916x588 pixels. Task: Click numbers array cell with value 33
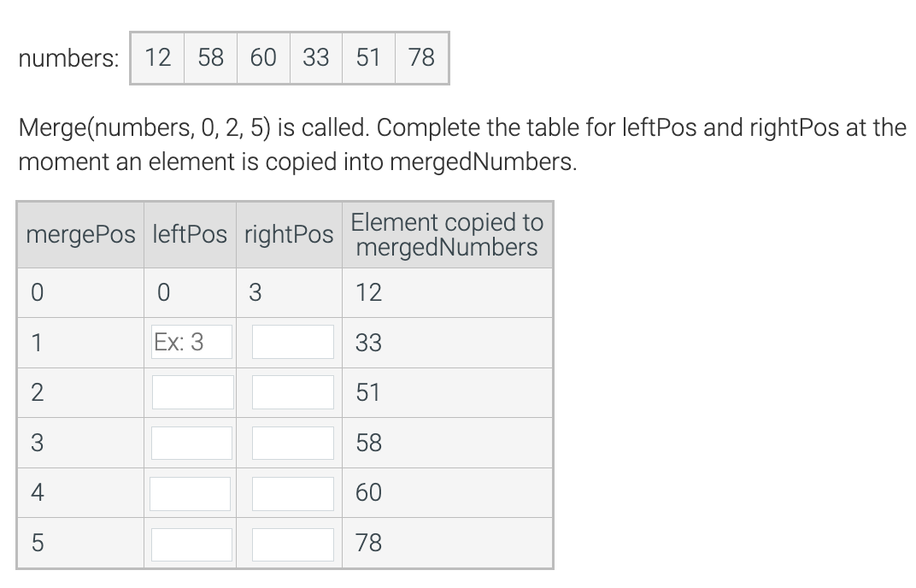click(x=316, y=58)
